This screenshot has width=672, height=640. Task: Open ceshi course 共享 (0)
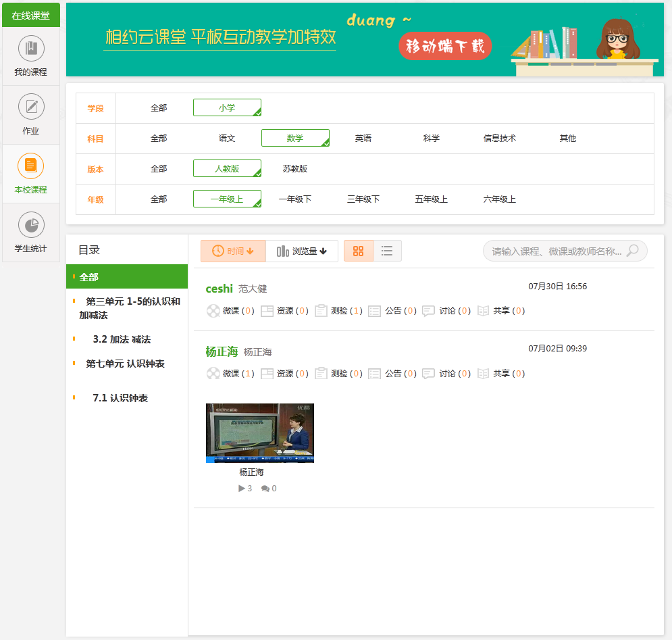[501, 311]
